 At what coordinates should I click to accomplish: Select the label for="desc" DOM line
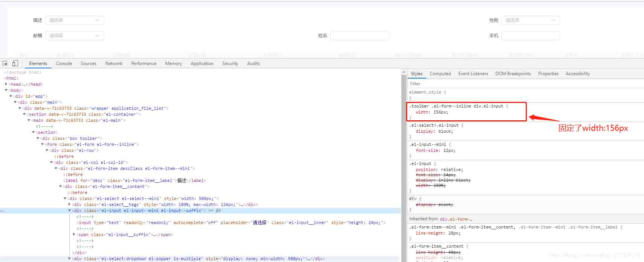click(x=134, y=180)
